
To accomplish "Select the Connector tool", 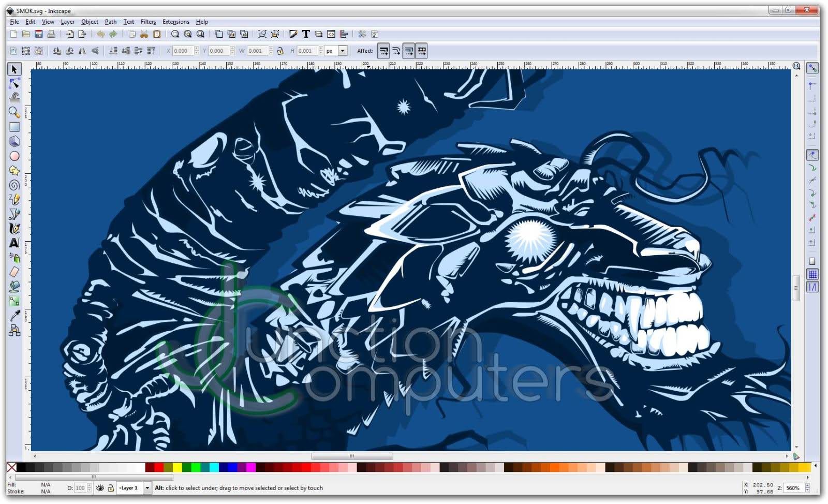I will click(14, 330).
